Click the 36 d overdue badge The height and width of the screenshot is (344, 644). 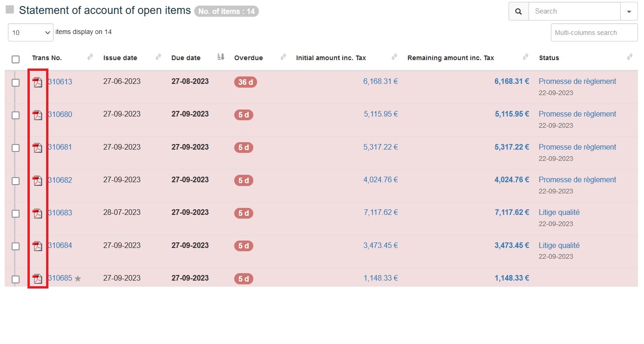(245, 82)
